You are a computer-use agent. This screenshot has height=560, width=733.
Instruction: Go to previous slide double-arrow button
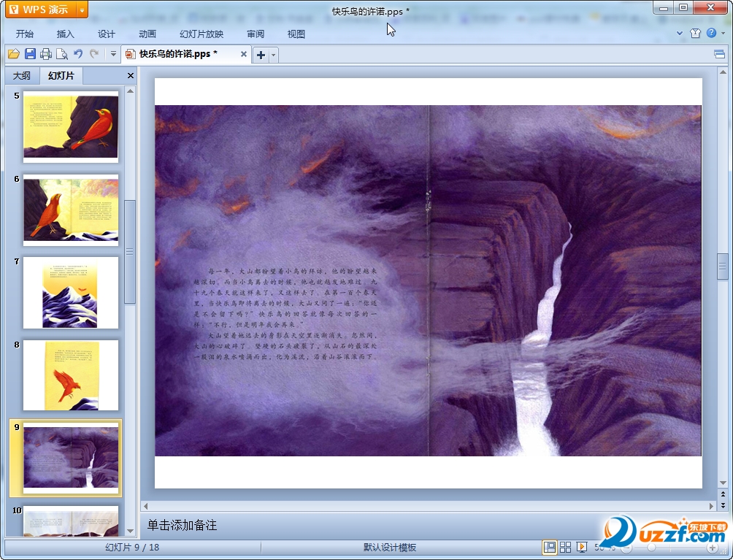point(723,494)
